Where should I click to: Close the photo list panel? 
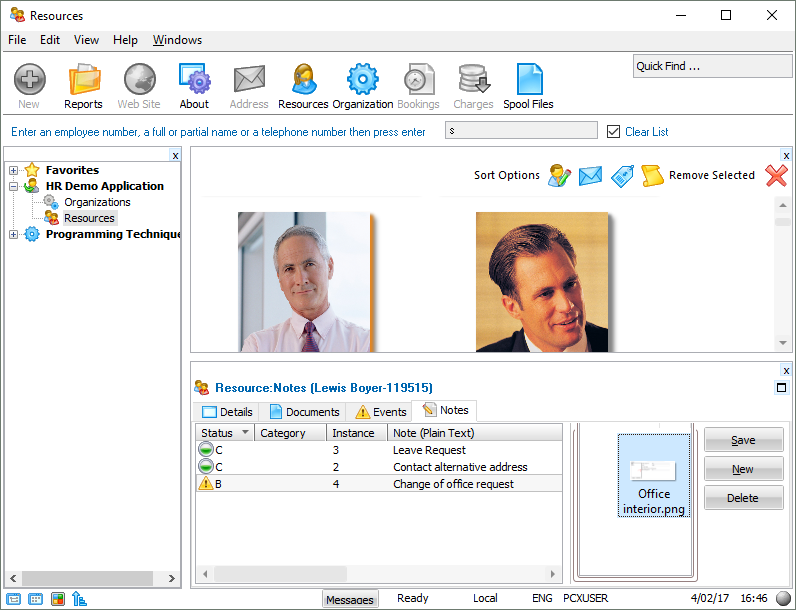[786, 156]
